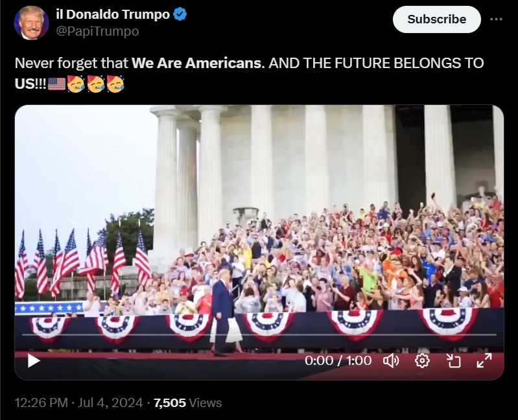Click 'AND THE FUTURE BELONGS TO' text
The image size is (518, 420).
[376, 63]
